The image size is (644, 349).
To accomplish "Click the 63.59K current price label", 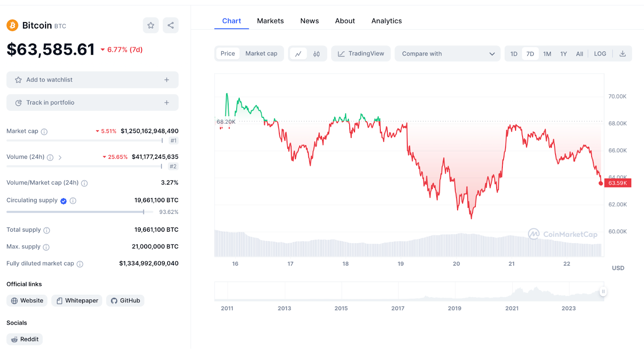I will (617, 183).
